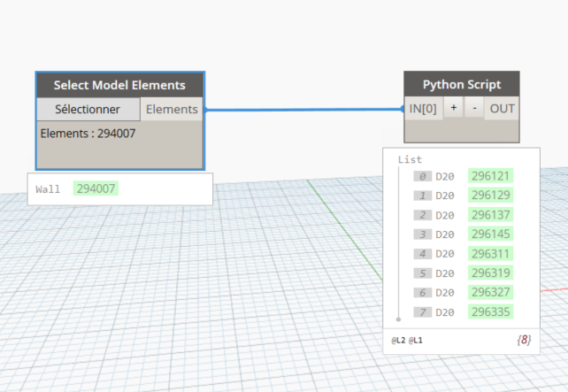This screenshot has height=392, width=568.
Task: Click the Elements output port
Action: pyautogui.click(x=172, y=109)
